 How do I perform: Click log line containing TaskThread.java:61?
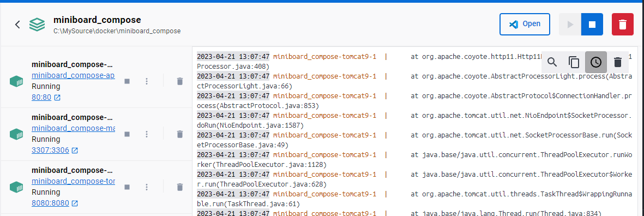pos(414,199)
